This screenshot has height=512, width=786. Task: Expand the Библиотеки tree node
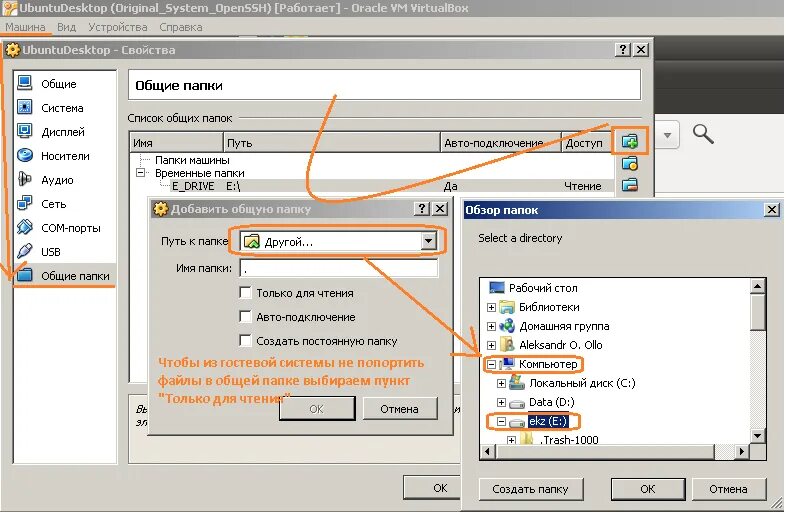click(492, 307)
